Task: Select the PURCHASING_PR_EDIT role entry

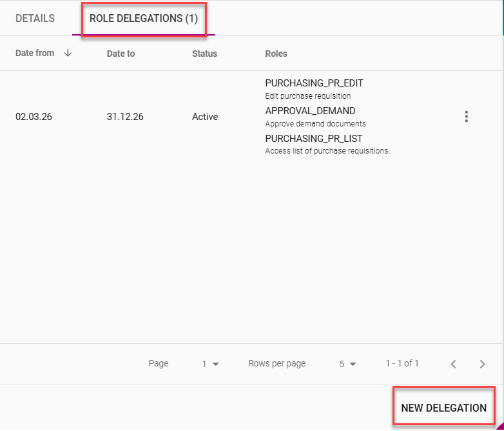Action: click(x=314, y=83)
